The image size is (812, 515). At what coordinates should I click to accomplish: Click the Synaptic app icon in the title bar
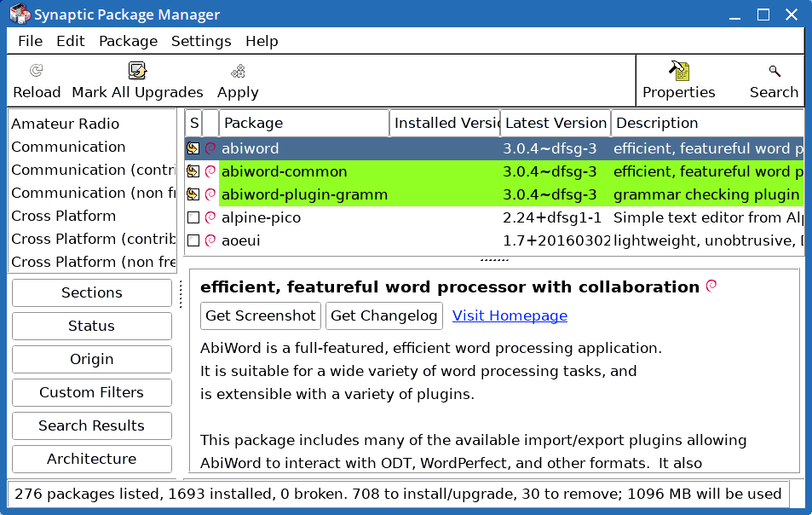20,14
